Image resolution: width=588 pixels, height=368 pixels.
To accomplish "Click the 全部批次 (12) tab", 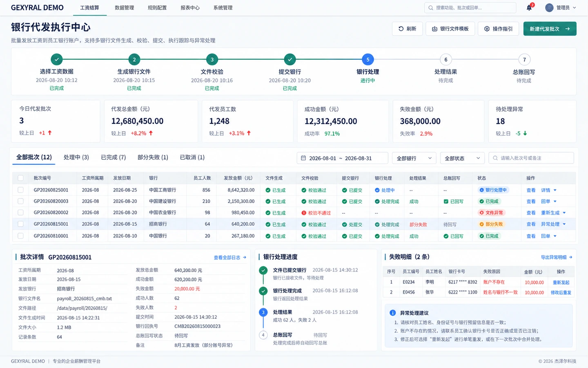I will 34,157.
